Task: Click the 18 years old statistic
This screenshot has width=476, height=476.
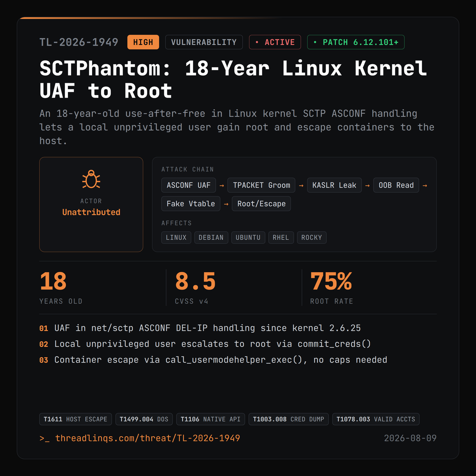Action: (61, 288)
